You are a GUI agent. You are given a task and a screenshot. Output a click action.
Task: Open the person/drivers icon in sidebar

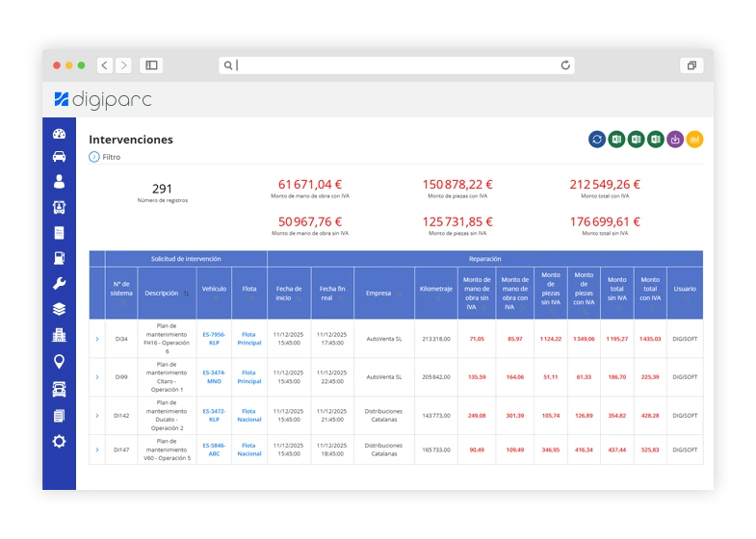coord(59,182)
